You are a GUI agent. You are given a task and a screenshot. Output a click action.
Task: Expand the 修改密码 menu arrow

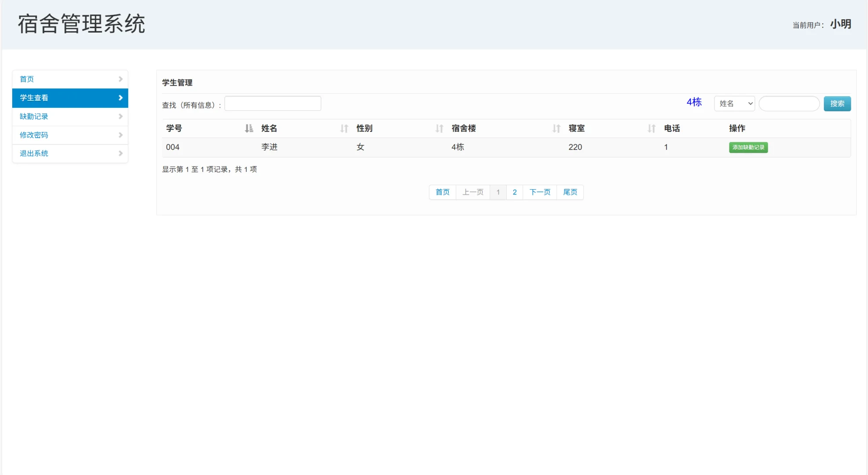coord(120,135)
